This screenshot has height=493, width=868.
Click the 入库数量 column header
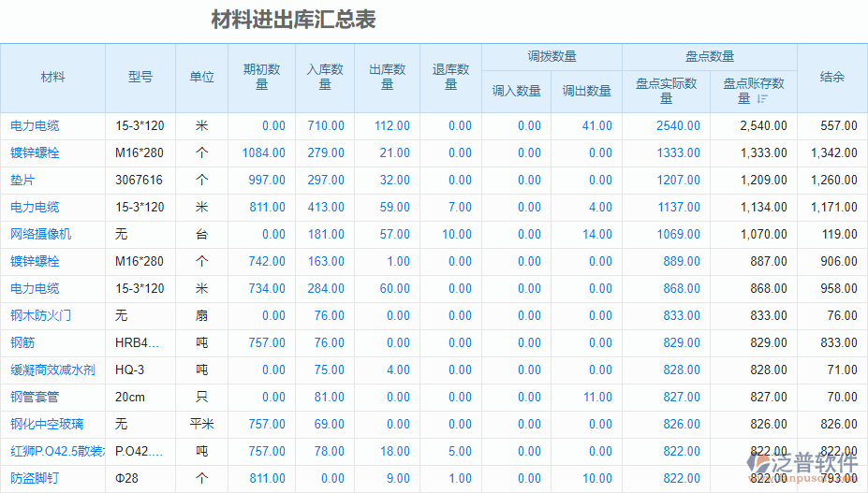[325, 78]
